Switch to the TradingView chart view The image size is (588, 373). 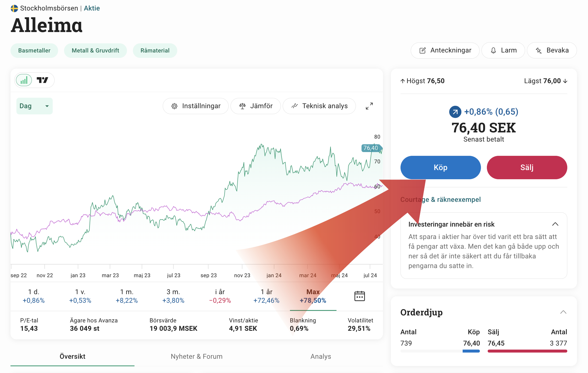pyautogui.click(x=42, y=80)
